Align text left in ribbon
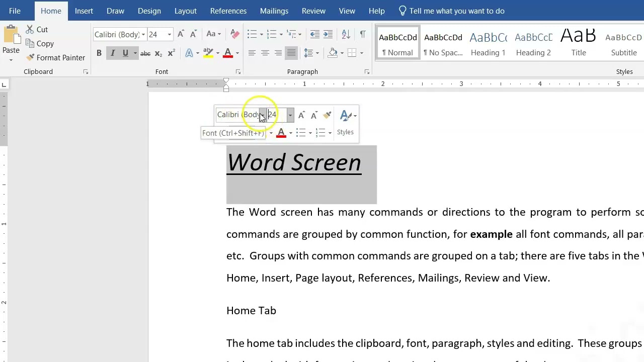Viewport: 644px width, 362px height. coord(252,53)
